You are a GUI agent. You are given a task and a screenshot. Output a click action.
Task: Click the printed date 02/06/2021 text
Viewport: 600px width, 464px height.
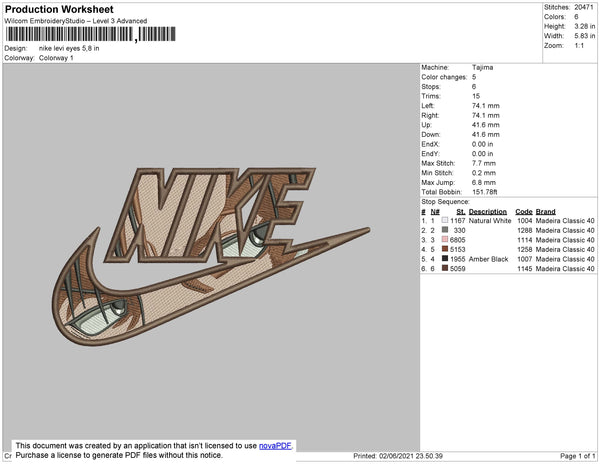(x=398, y=456)
